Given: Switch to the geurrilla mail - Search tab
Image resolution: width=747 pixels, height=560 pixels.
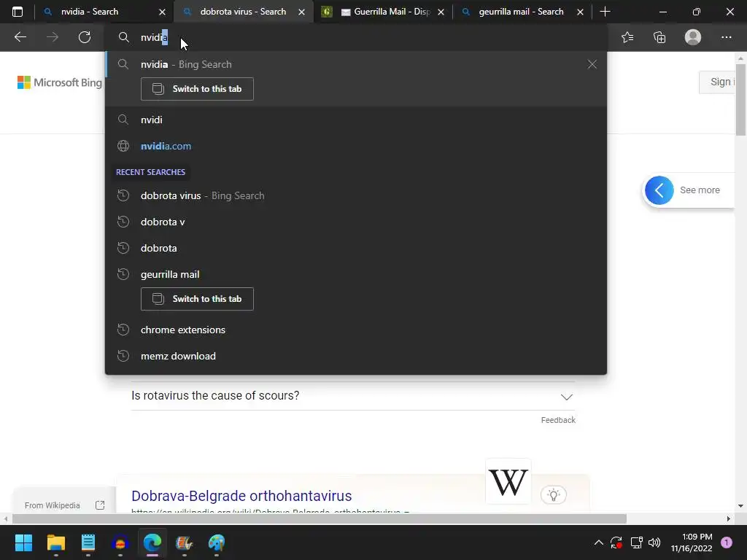Looking at the screenshot, I should [x=521, y=12].
